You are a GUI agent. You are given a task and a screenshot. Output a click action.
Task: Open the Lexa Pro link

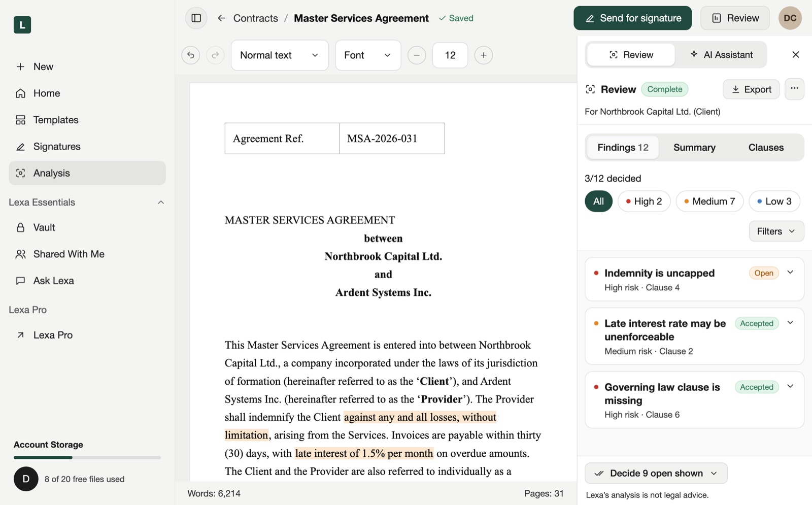tap(87, 335)
